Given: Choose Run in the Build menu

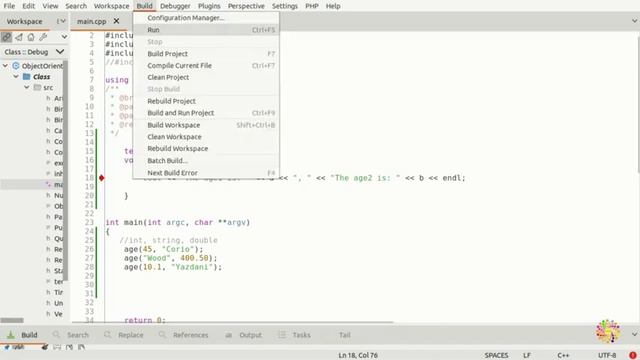Looking at the screenshot, I should click(206, 30).
